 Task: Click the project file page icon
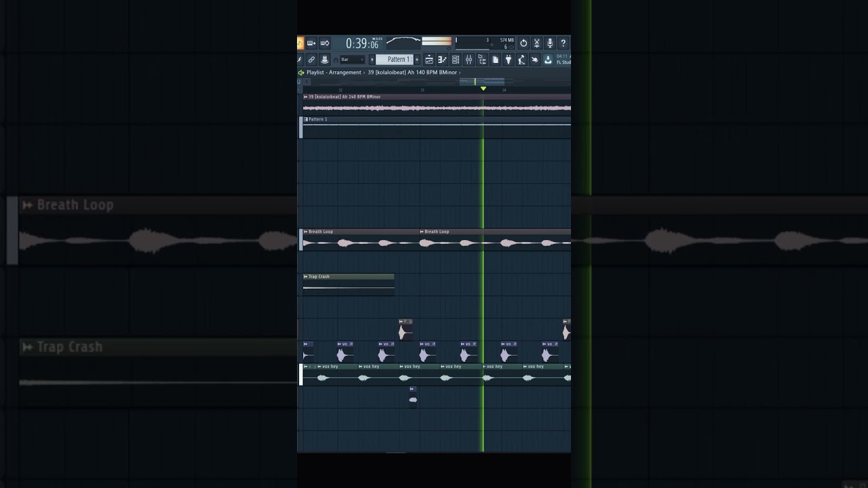pyautogui.click(x=495, y=60)
